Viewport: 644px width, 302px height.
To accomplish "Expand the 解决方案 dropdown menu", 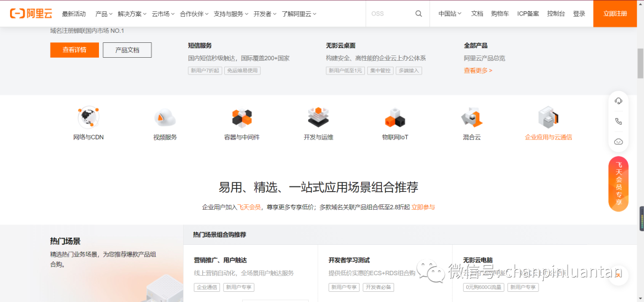I will (132, 14).
